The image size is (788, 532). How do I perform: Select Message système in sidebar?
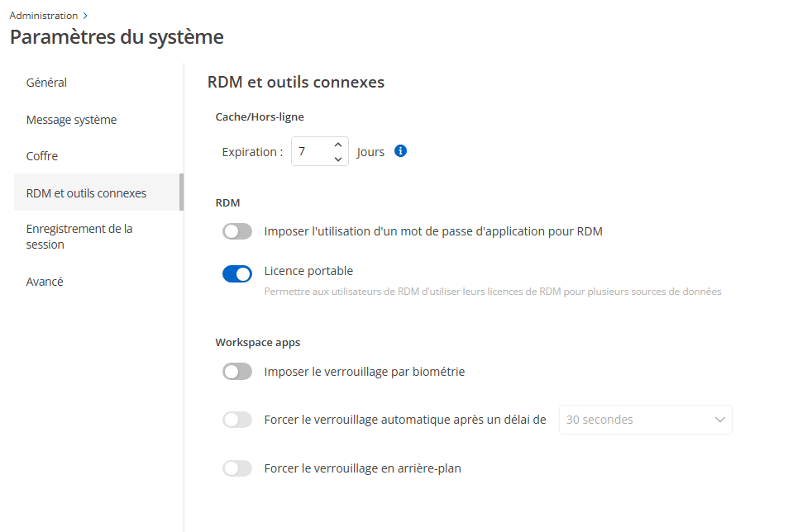(71, 120)
